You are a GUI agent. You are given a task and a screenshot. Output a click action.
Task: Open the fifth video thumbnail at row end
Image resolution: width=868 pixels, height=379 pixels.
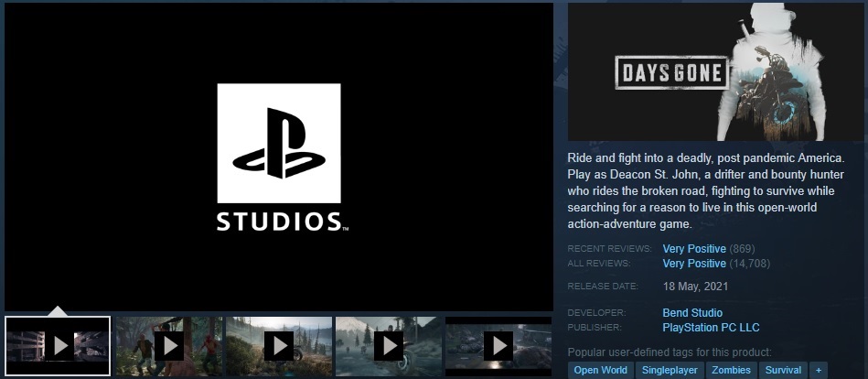(498, 346)
